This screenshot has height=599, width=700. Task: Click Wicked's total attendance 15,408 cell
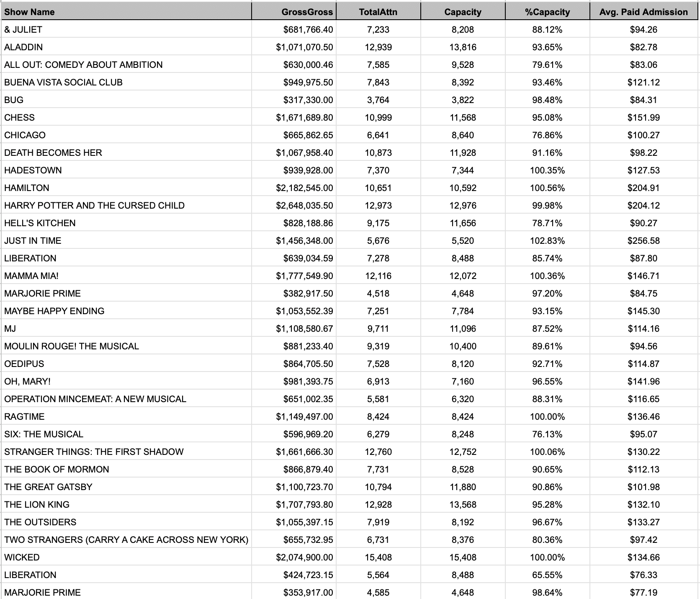(378, 557)
